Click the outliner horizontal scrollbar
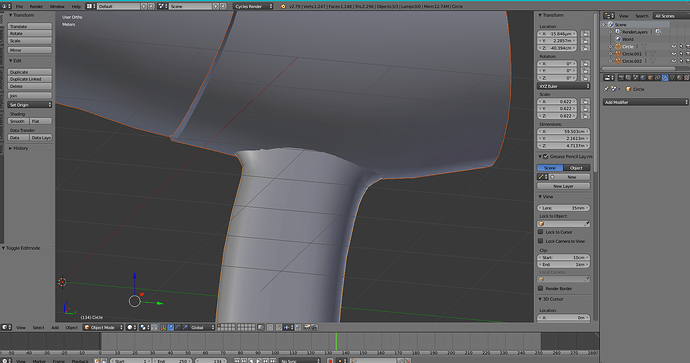The width and height of the screenshot is (690, 363). tap(639, 68)
